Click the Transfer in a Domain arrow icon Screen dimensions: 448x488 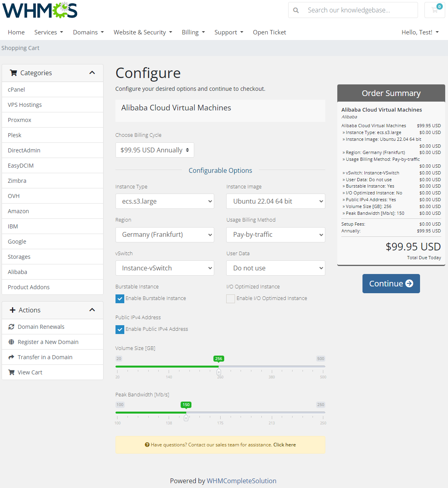coord(12,357)
